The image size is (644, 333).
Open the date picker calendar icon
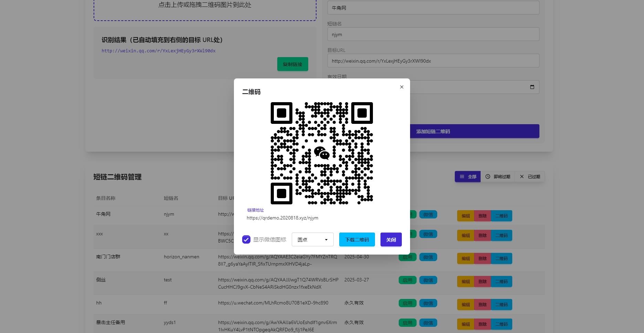click(x=532, y=87)
